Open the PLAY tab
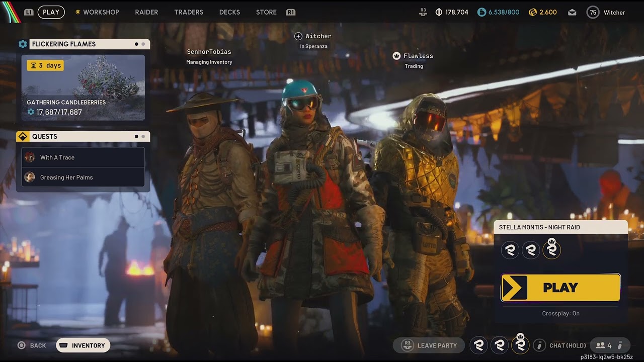The width and height of the screenshot is (644, 362). [x=51, y=12]
